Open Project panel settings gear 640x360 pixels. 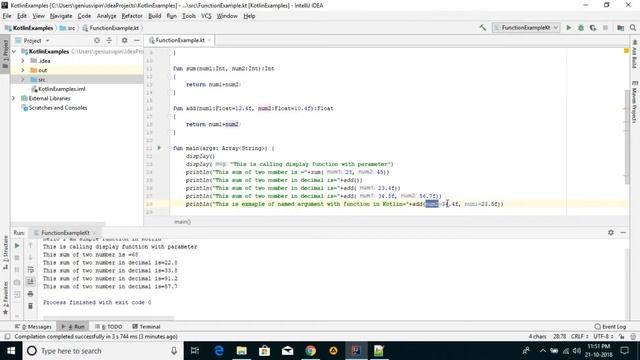click(124, 40)
